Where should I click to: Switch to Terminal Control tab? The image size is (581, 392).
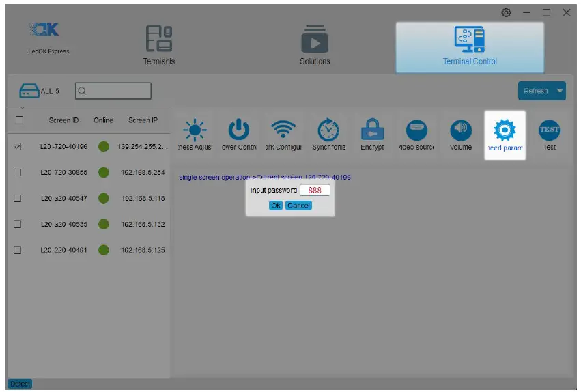[x=470, y=47]
